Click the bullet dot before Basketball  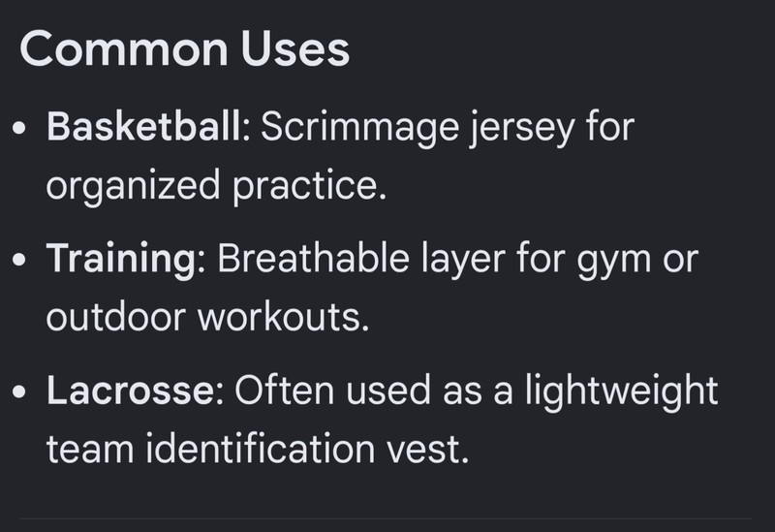18,128
